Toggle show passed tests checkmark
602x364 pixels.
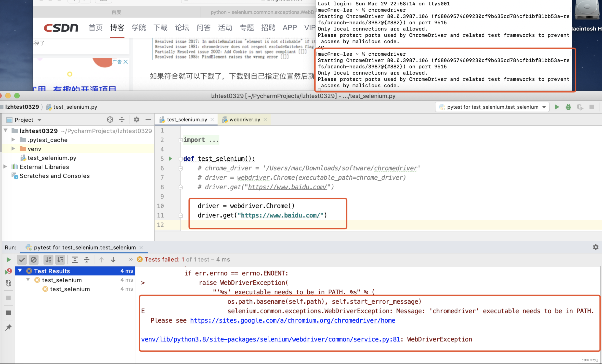[22, 260]
